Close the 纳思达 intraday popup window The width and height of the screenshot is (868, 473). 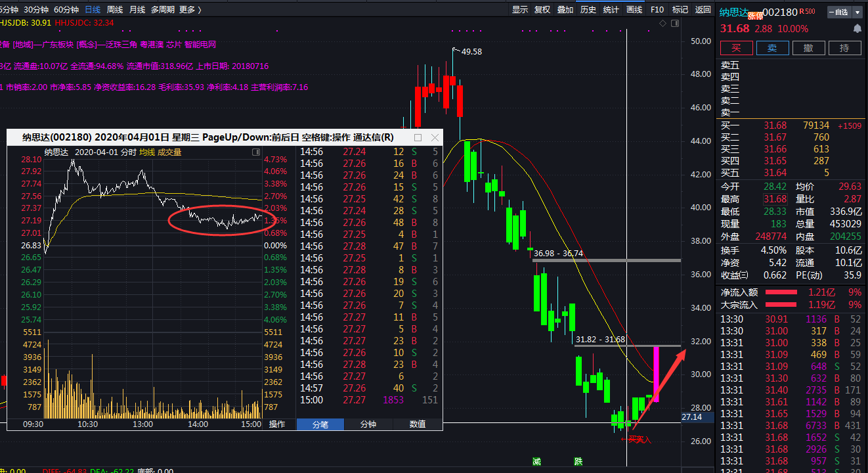click(434, 137)
